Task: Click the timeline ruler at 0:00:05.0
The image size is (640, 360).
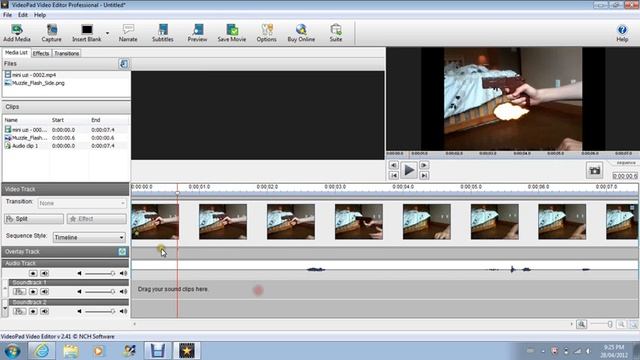Action: 471,187
